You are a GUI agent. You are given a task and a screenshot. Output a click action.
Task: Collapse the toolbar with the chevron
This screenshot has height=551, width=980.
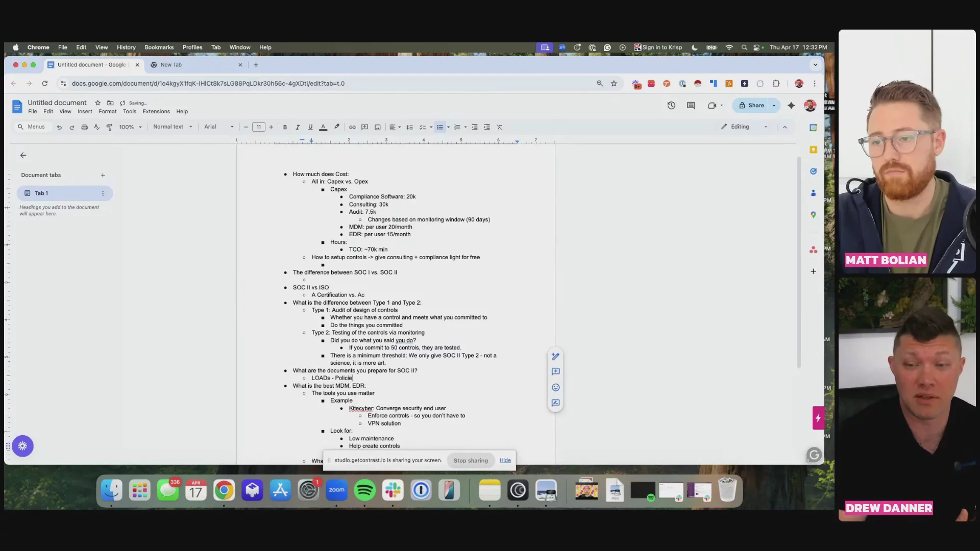(785, 127)
